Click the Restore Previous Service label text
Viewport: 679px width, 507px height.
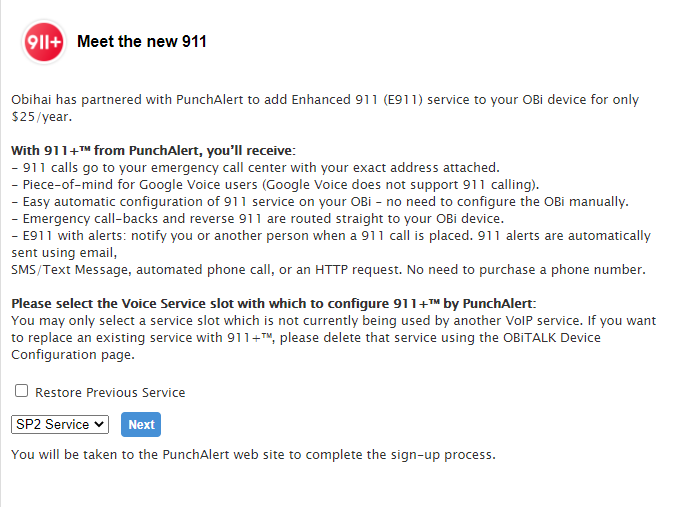point(110,392)
